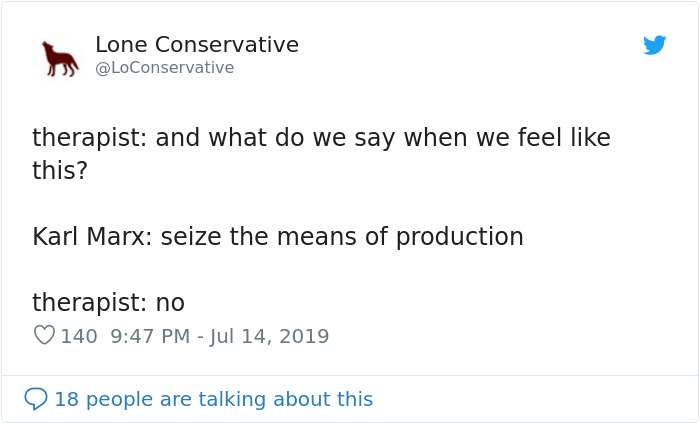Like the tweet with the heart icon

(x=44, y=336)
